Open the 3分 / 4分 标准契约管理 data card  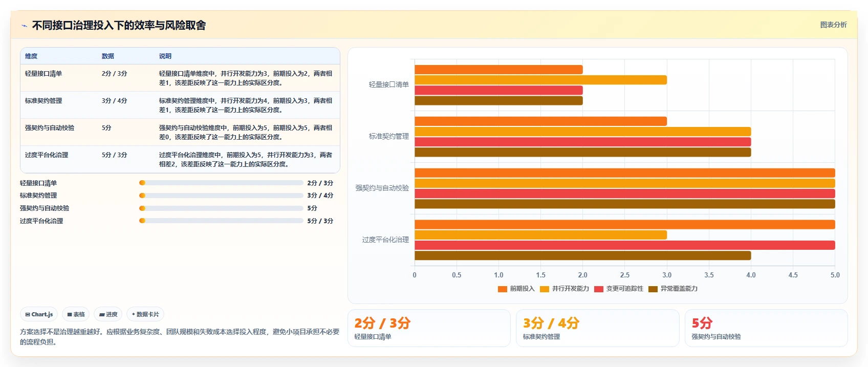[597, 328]
